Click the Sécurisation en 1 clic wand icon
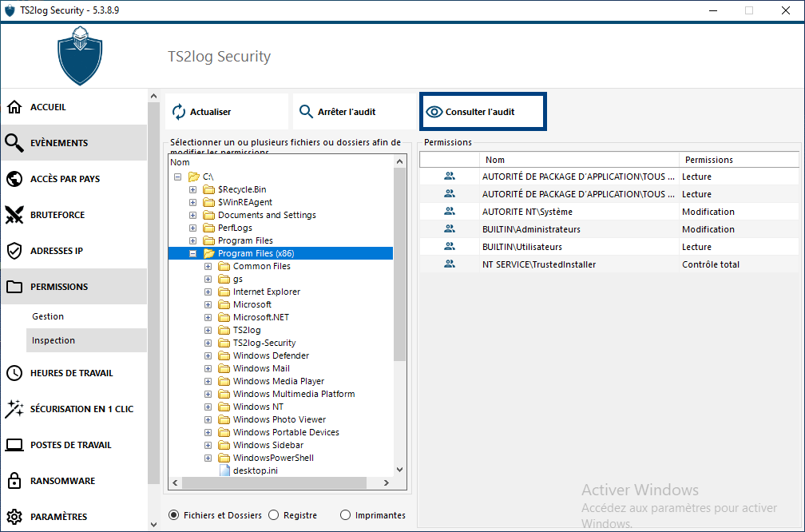This screenshot has height=532, width=805. point(14,409)
